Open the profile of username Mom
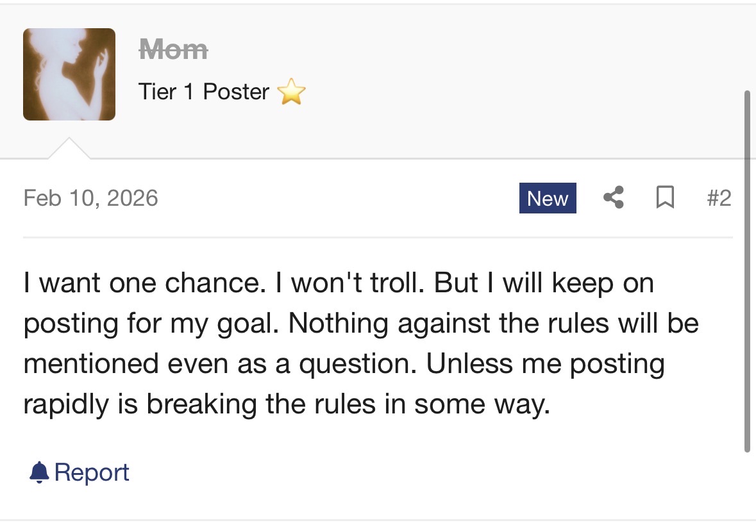Viewport: 756px width, 532px height. pos(173,49)
